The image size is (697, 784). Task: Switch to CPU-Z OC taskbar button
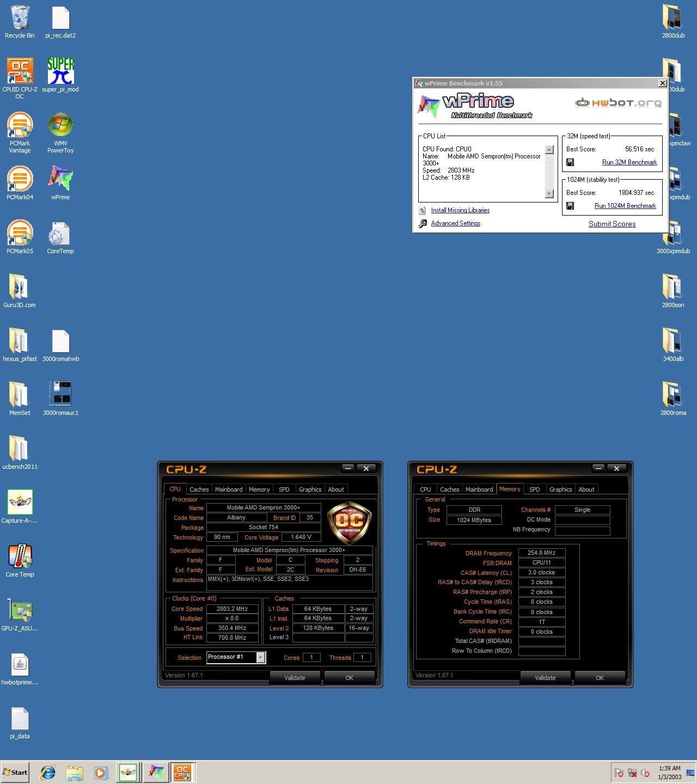[x=182, y=773]
